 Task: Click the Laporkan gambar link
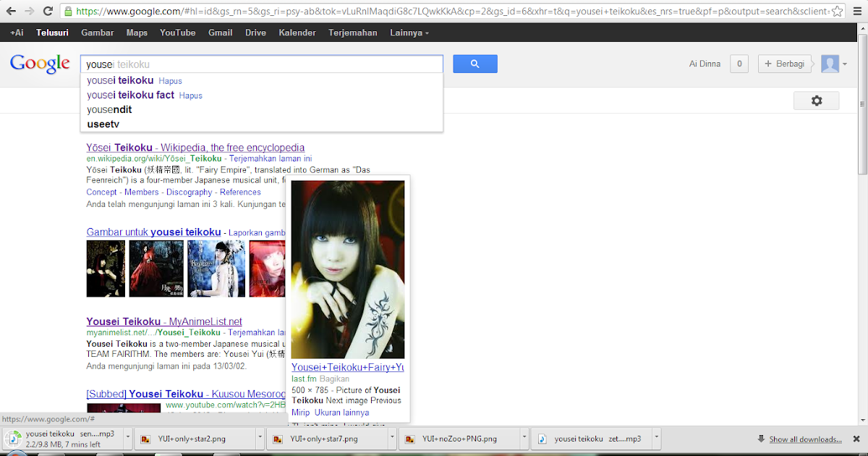[x=257, y=232]
